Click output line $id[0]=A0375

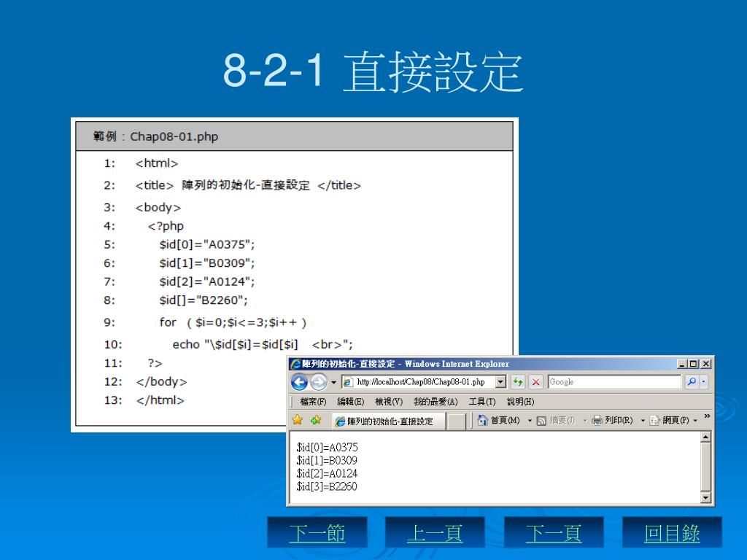327,447
